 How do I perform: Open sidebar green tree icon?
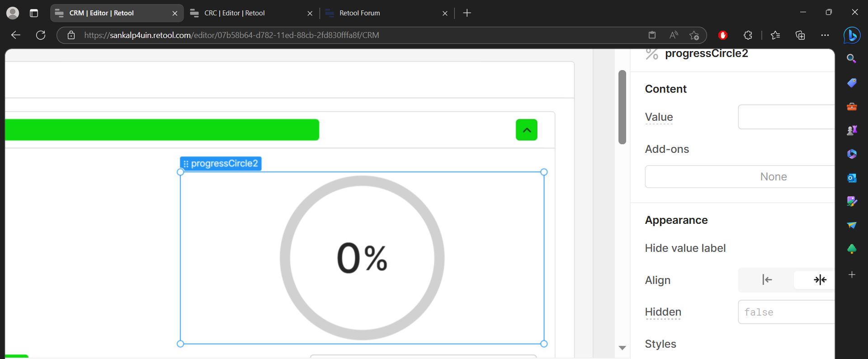coord(852,249)
